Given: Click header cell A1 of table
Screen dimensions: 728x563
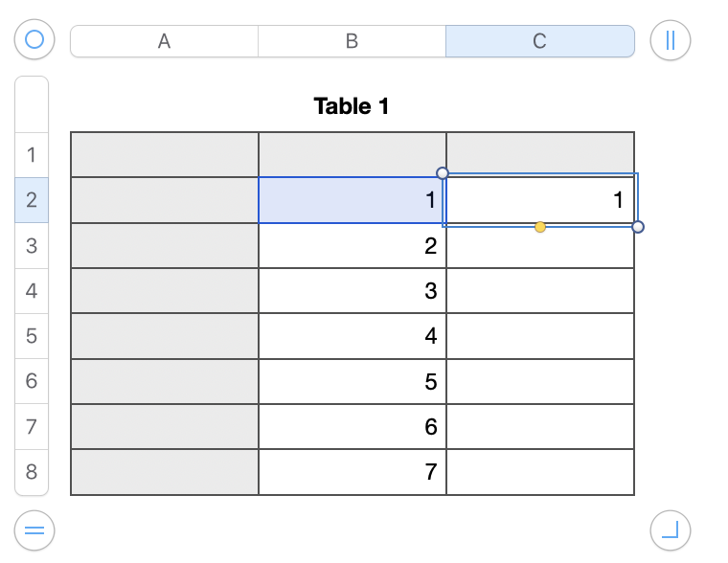Looking at the screenshot, I should tap(165, 154).
